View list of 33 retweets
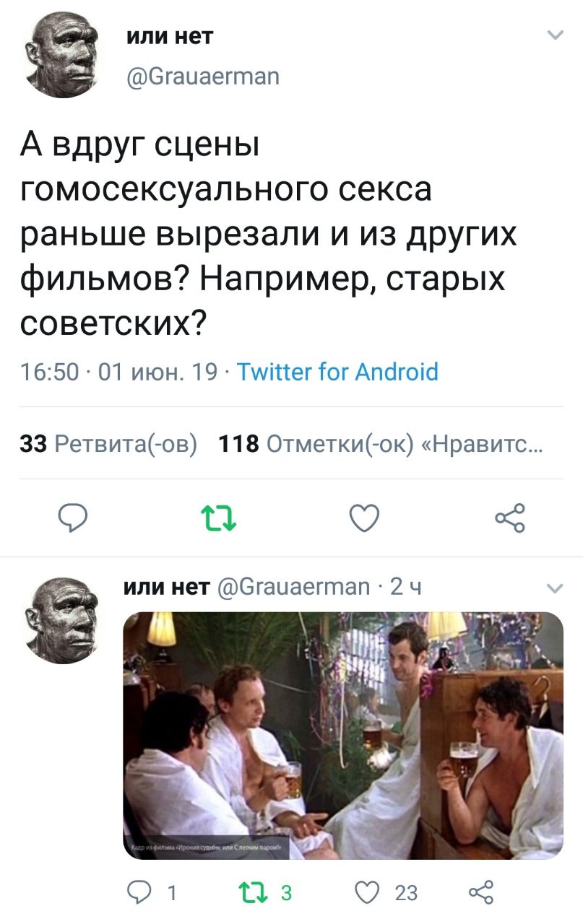 (x=108, y=443)
